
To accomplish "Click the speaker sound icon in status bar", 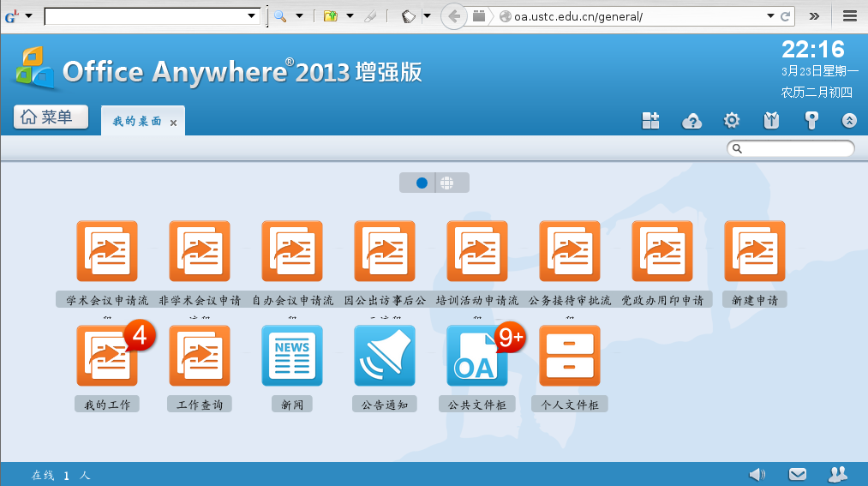I will click(x=757, y=474).
